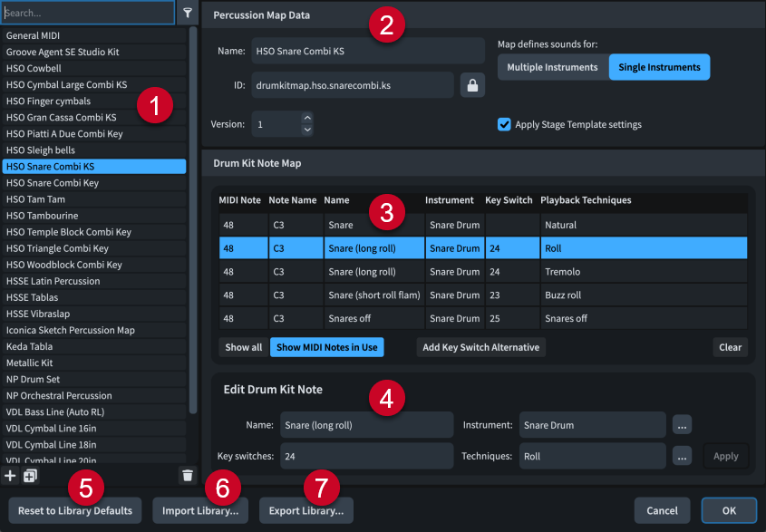The width and height of the screenshot is (766, 532).
Task: Select Metallic Kit map
Action: tap(93, 363)
